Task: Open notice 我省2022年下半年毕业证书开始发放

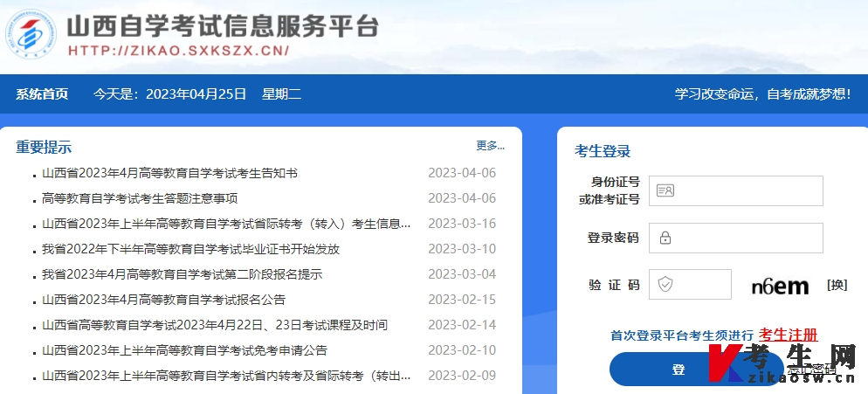Action: pyautogui.click(x=190, y=249)
